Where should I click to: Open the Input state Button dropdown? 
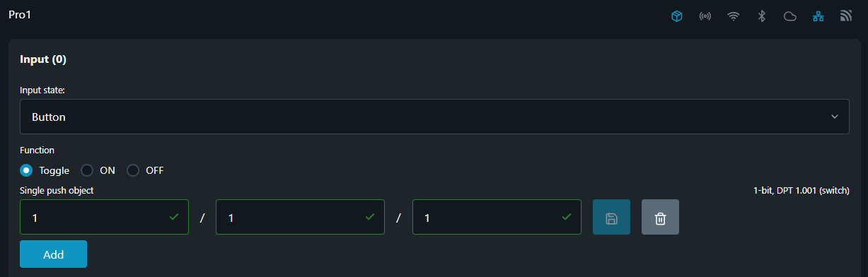434,117
